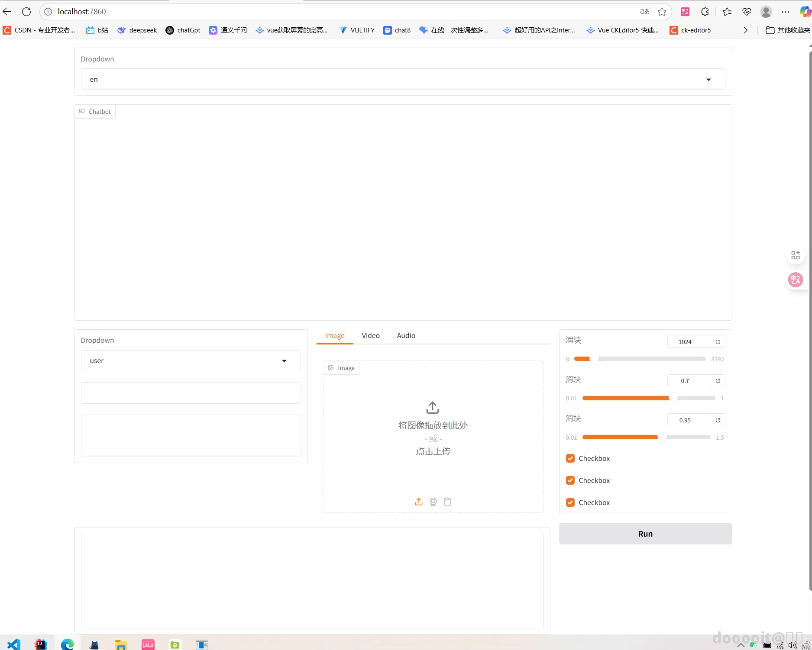Open the pink translation extension in the toolbar
The image size is (812, 650).
pos(685,12)
